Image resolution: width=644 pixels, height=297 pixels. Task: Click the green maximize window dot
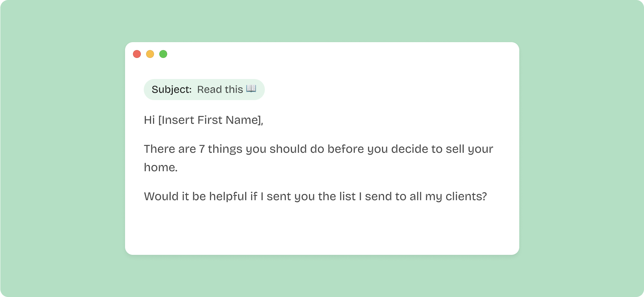tap(163, 54)
